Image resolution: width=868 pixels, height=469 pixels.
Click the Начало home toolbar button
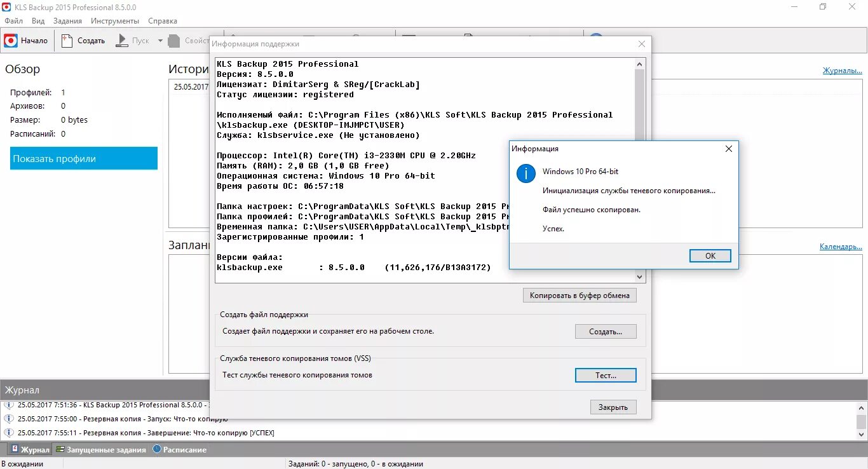(x=27, y=41)
